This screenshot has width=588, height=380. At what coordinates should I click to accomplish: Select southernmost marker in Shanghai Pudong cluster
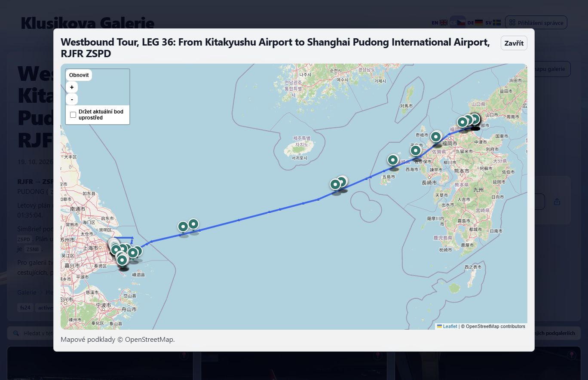(x=122, y=260)
